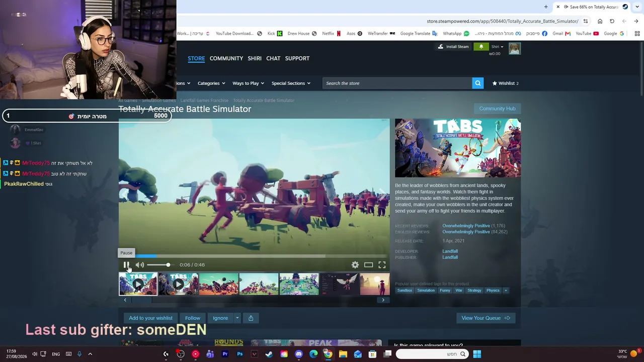644x362 pixels.
Task: Click the Install Steam button
Action: (x=453, y=47)
